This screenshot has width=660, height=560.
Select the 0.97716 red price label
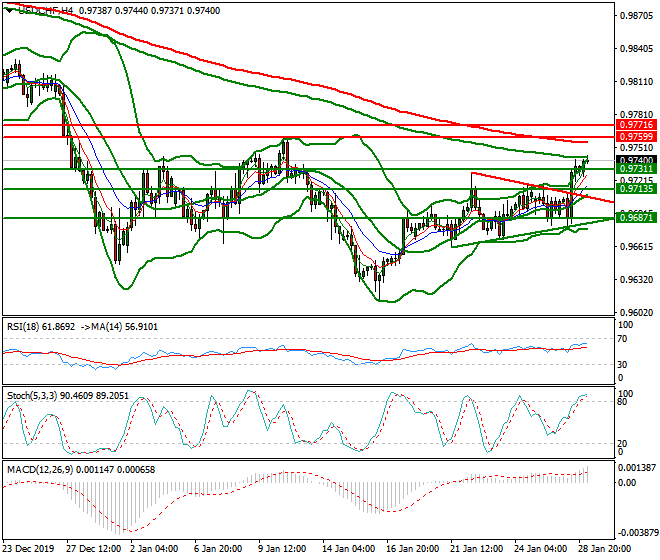tap(636, 125)
